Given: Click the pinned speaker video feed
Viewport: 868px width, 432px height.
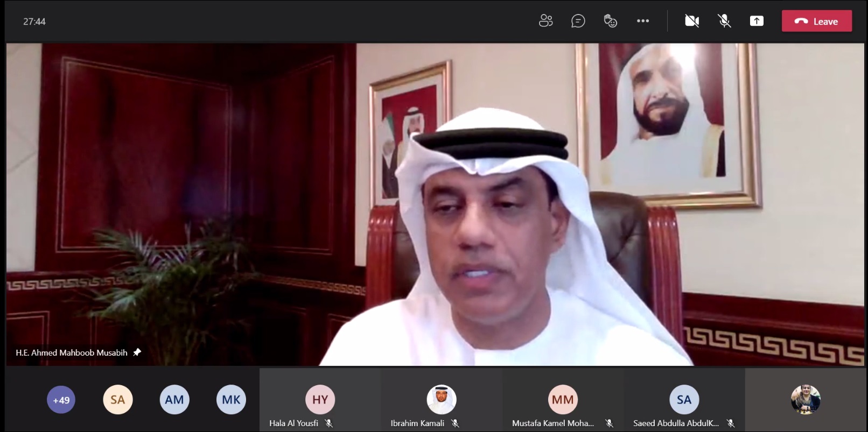Looking at the screenshot, I should 435,204.
